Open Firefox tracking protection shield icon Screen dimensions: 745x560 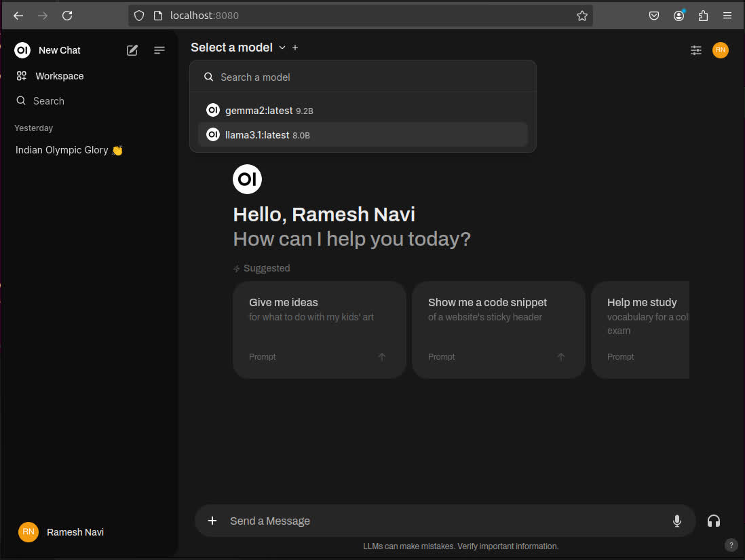[x=138, y=15]
